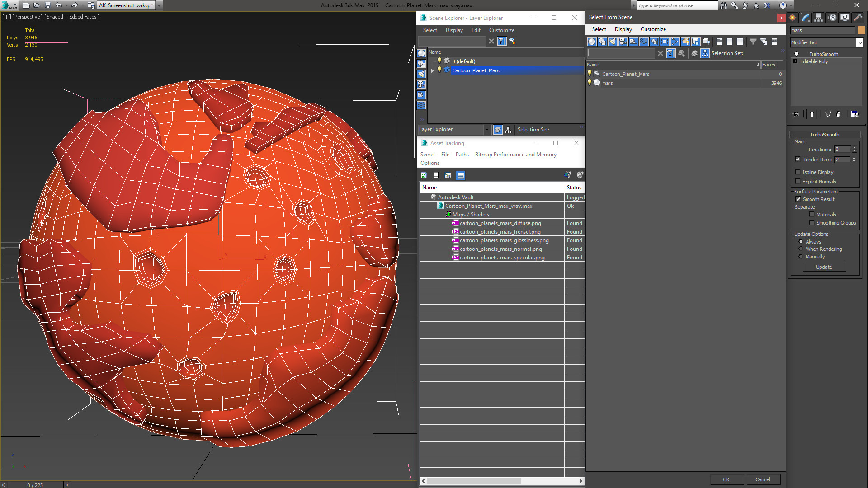Toggle Display Bone Objects filter in Select From Scene

(x=675, y=42)
